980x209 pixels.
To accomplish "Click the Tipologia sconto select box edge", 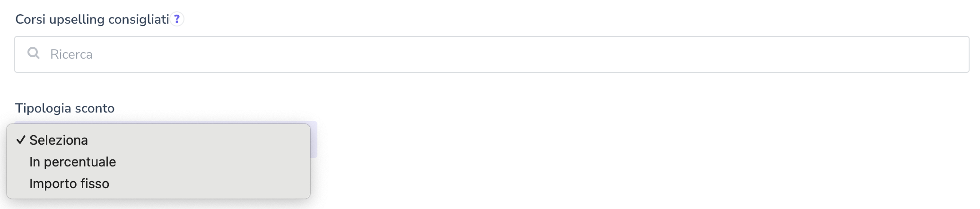I will [x=314, y=139].
